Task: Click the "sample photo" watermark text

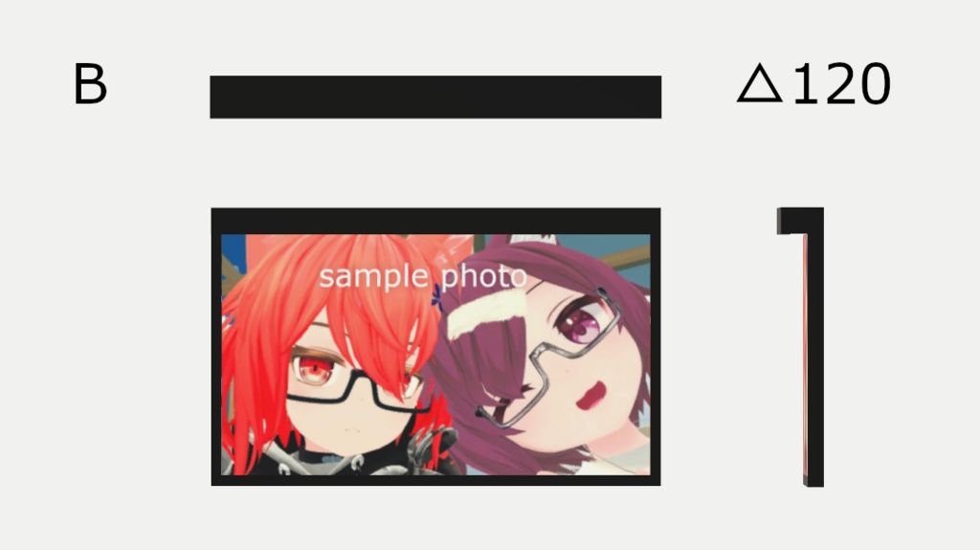Action: (422, 276)
